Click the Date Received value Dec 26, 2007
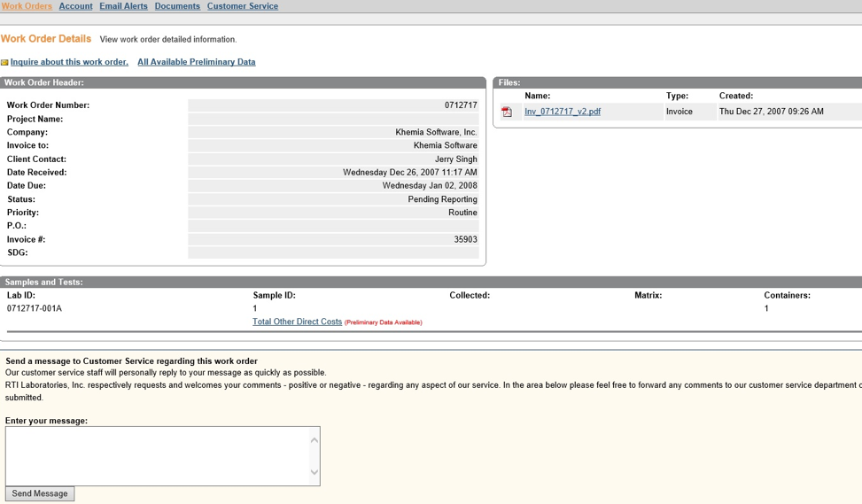This screenshot has width=862, height=504. tap(410, 172)
